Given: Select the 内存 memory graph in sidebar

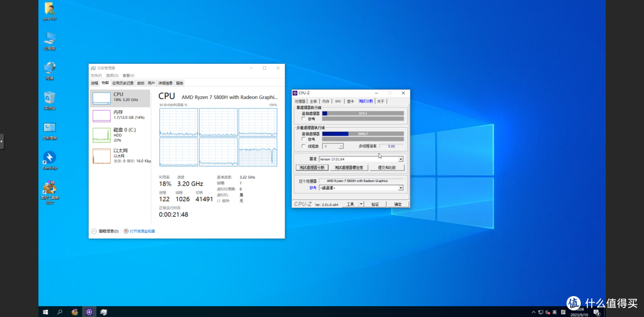Looking at the screenshot, I should (120, 116).
